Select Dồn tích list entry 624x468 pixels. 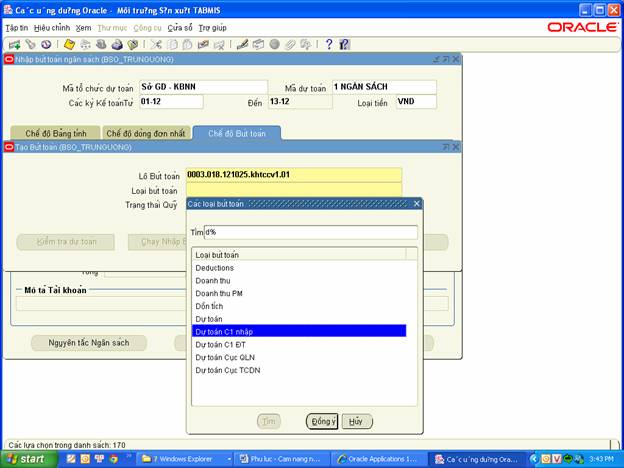(299, 306)
